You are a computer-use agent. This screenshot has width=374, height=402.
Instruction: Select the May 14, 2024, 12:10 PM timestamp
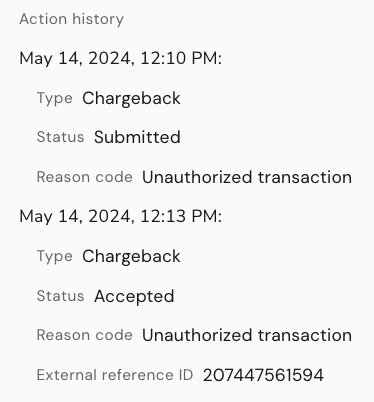(121, 58)
